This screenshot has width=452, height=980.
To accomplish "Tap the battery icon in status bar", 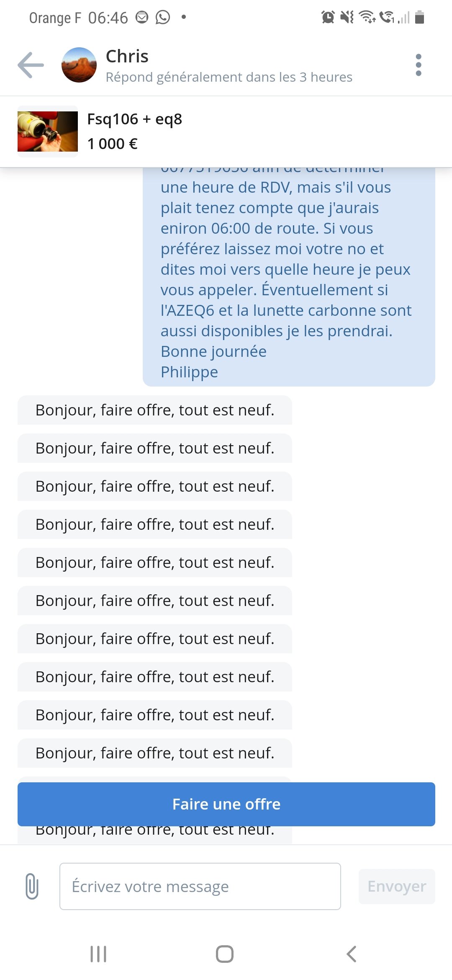I will [419, 17].
